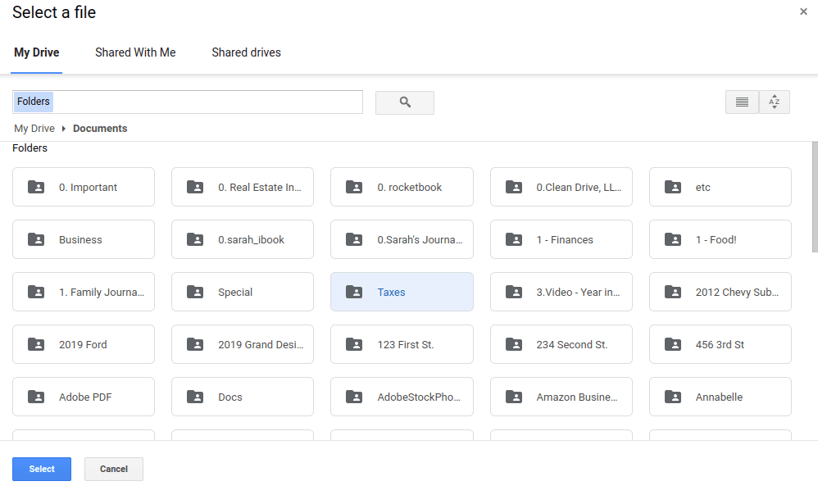Switch to the Shared drives tab

pyautogui.click(x=246, y=52)
